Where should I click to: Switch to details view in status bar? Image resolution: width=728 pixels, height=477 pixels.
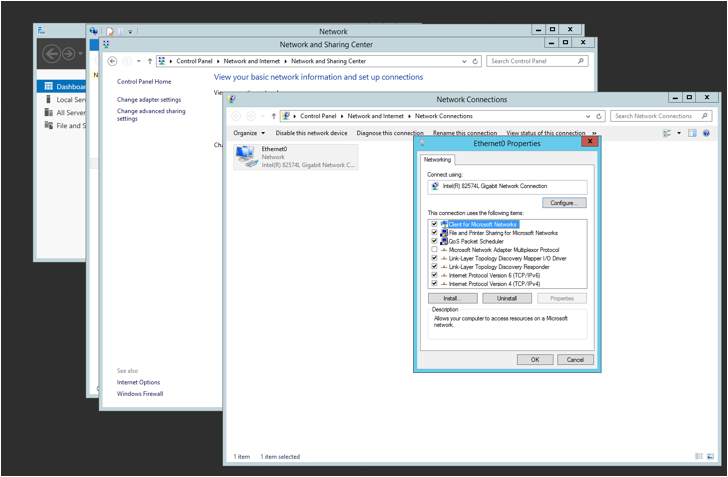click(x=698, y=456)
